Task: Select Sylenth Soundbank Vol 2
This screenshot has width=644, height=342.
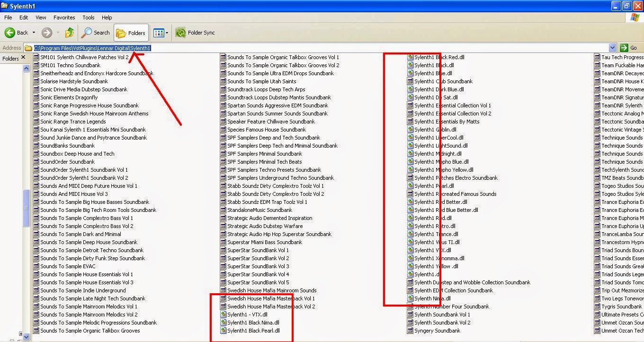Action: [x=442, y=323]
